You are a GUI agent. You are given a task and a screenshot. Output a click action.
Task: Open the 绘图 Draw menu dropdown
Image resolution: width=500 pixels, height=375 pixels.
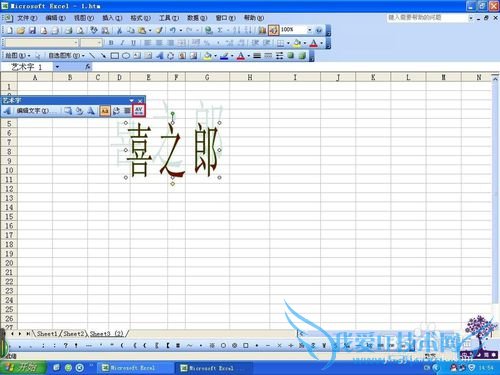click(x=17, y=56)
